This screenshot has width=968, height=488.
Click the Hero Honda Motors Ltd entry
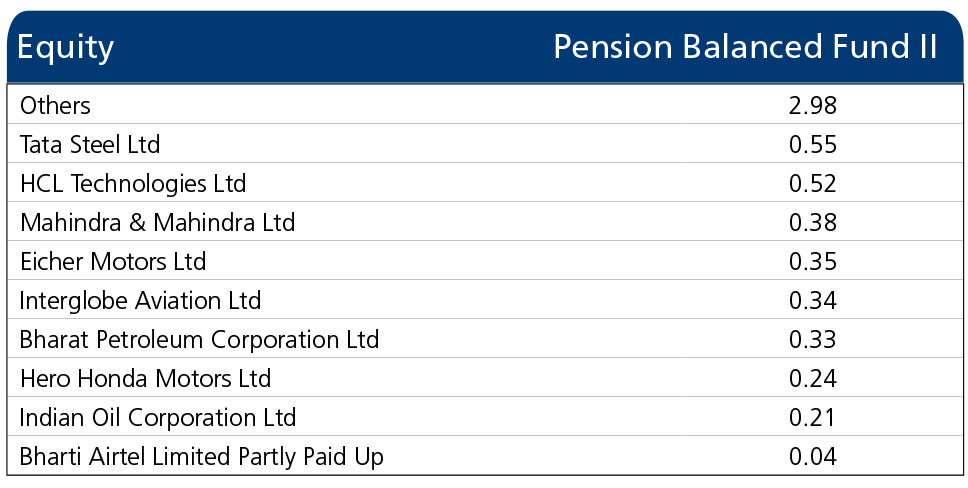pos(145,378)
